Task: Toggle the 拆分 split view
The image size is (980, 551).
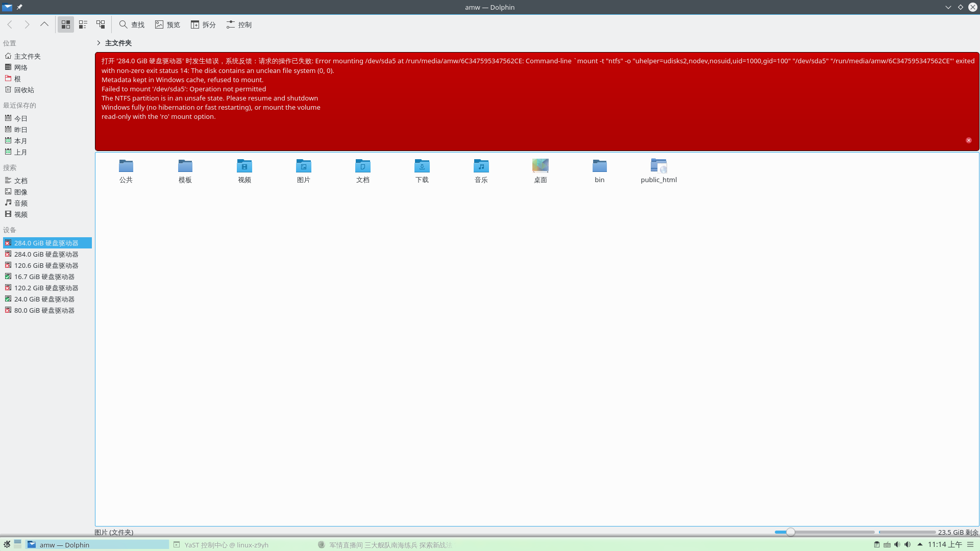Action: (x=203, y=24)
